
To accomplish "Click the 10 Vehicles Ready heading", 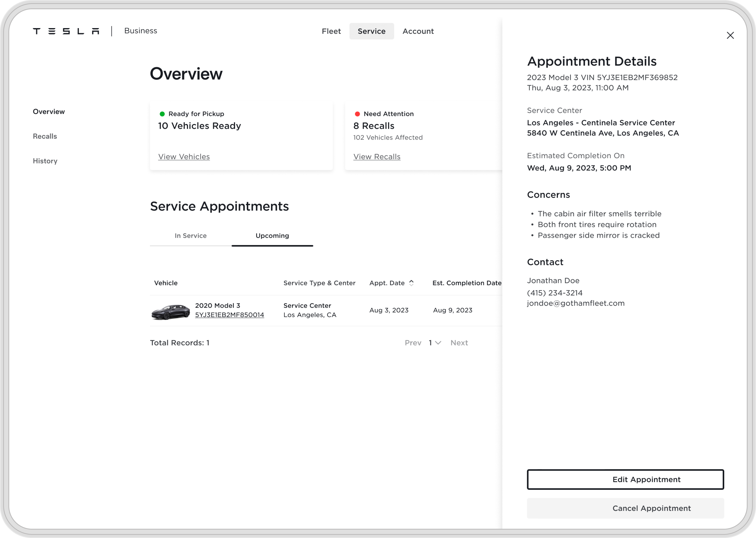I will (199, 126).
